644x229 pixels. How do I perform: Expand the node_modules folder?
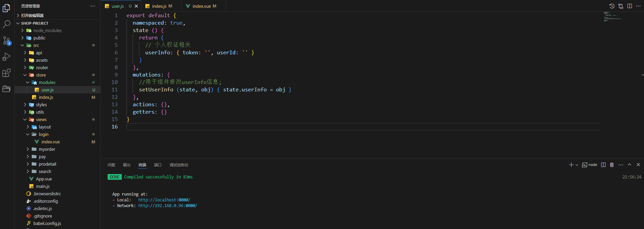coord(57,30)
